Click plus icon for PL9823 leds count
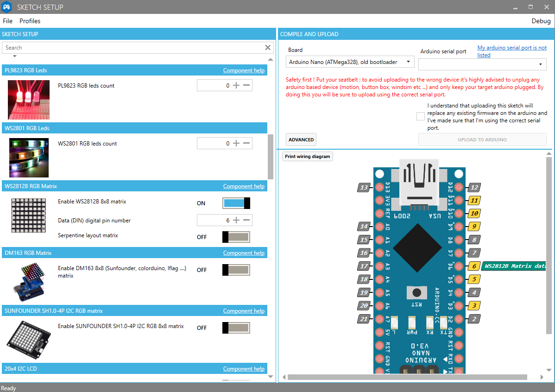The image size is (555, 392). [236, 85]
